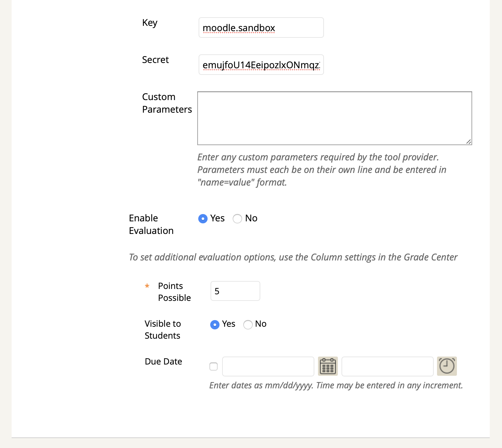The image size is (502, 448).
Task: Open the due date calendar picker
Action: click(x=328, y=366)
